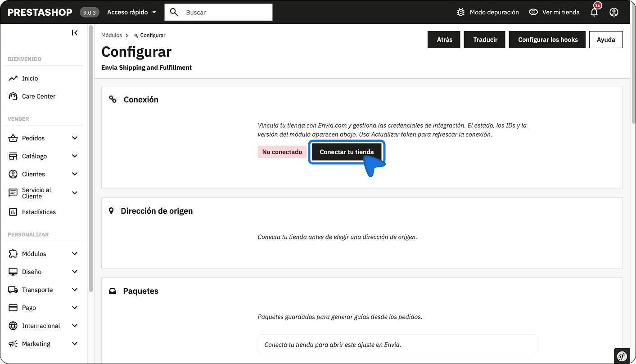Click the Paquetes section heading
The height and width of the screenshot is (364, 636).
(140, 291)
